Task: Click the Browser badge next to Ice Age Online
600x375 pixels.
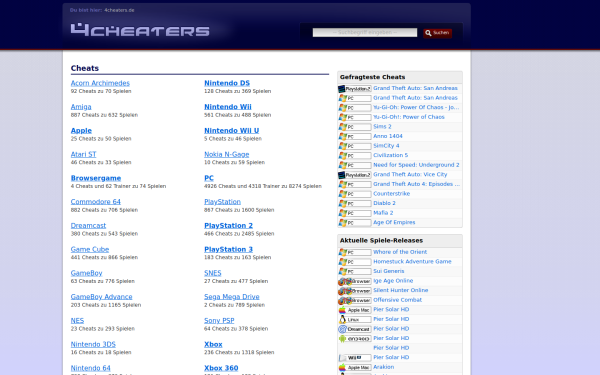Action: (355, 281)
